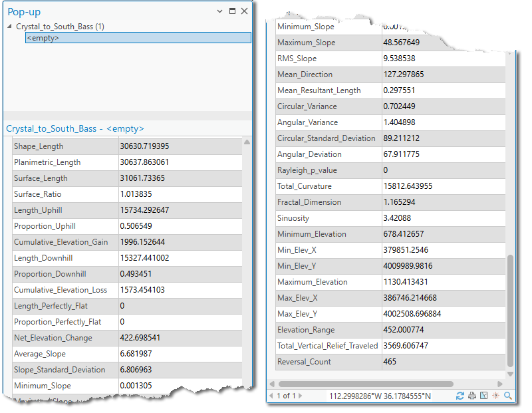Viewport: 532px width, 413px height.
Task: Click the Cumulative_Elevation_Gain value 1996.152644
Action: click(x=142, y=242)
